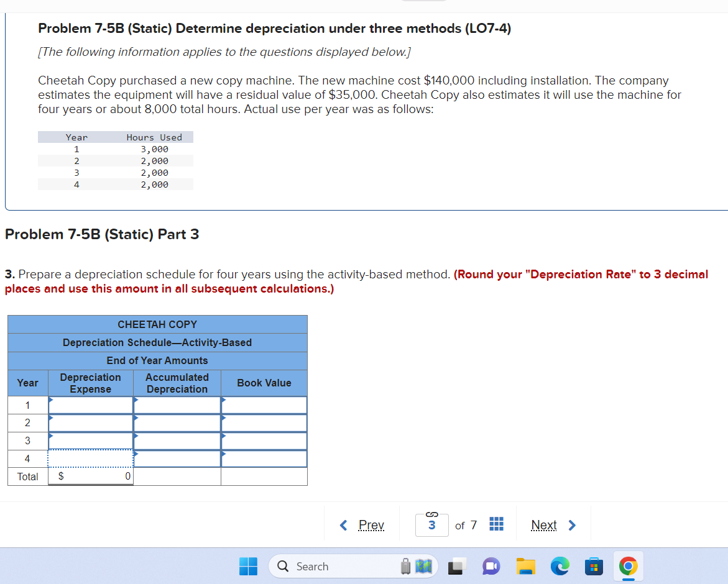The height and width of the screenshot is (584, 728).
Task: Click the Windows Start button
Action: pyautogui.click(x=248, y=566)
